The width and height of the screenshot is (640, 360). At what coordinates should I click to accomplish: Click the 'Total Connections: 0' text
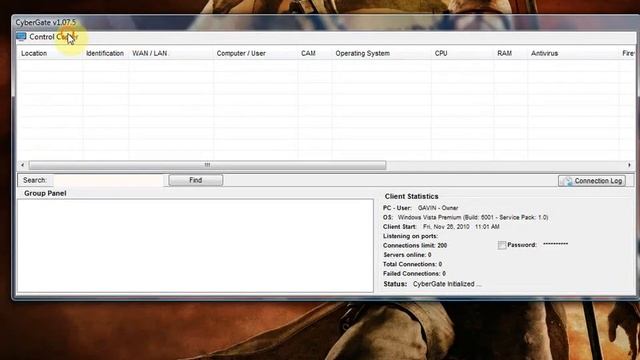412,264
